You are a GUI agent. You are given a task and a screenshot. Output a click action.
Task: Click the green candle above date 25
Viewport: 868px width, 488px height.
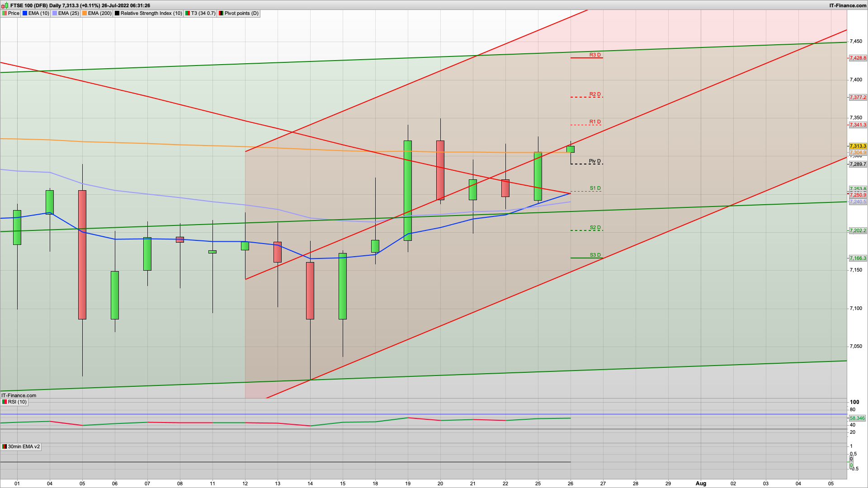point(538,176)
